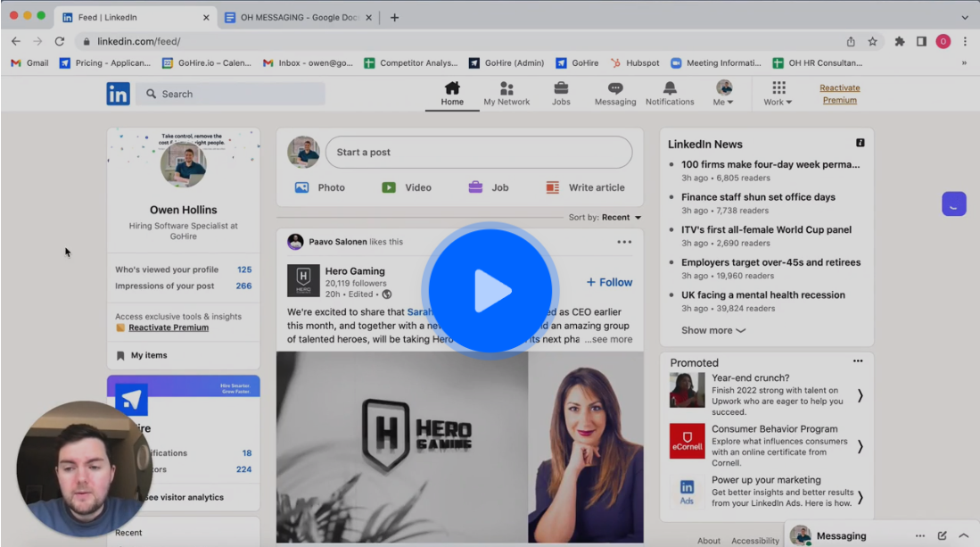
Task: Open the Home feed tab
Action: [452, 94]
